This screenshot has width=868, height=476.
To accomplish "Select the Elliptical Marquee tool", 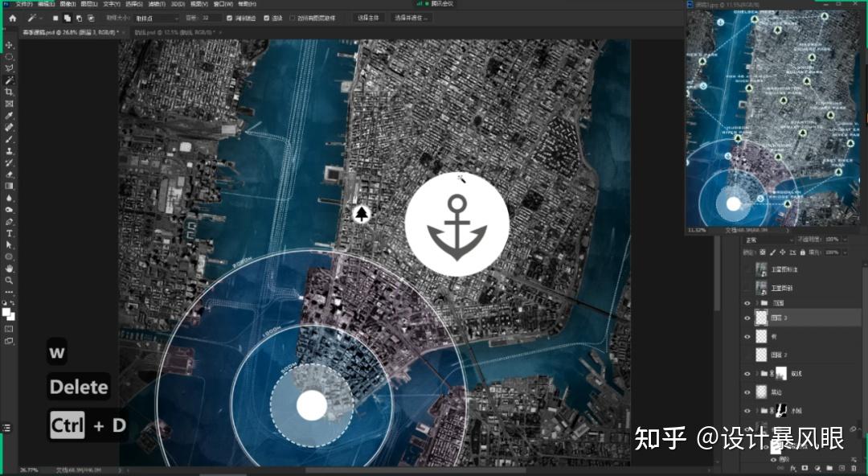I will pyautogui.click(x=9, y=57).
